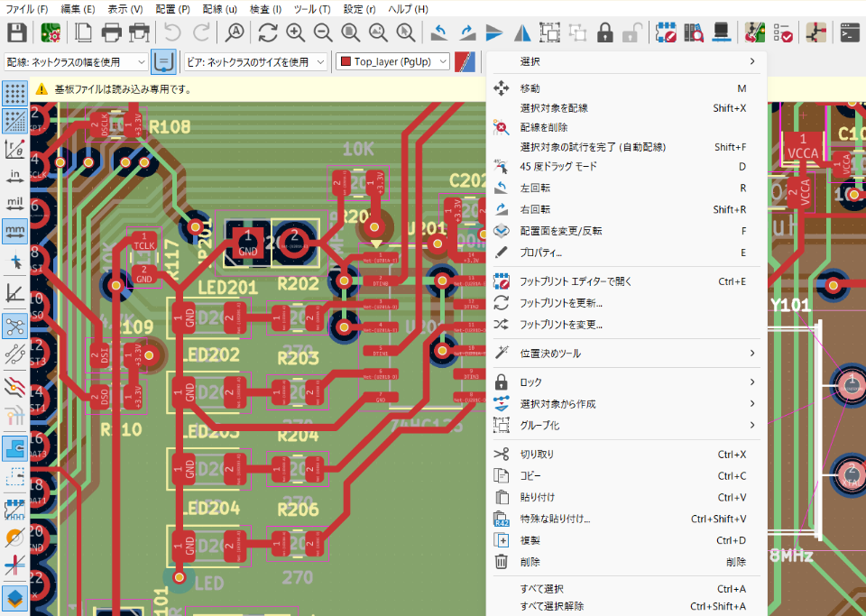The width and height of the screenshot is (866, 616).
Task: Click the Zoom to Objects icon
Action: 378,33
